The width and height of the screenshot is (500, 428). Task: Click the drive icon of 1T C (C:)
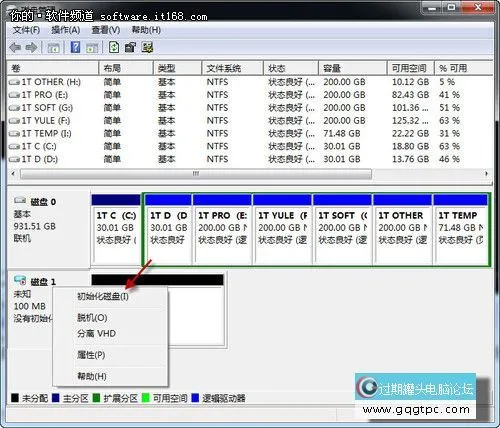pyautogui.click(x=14, y=146)
